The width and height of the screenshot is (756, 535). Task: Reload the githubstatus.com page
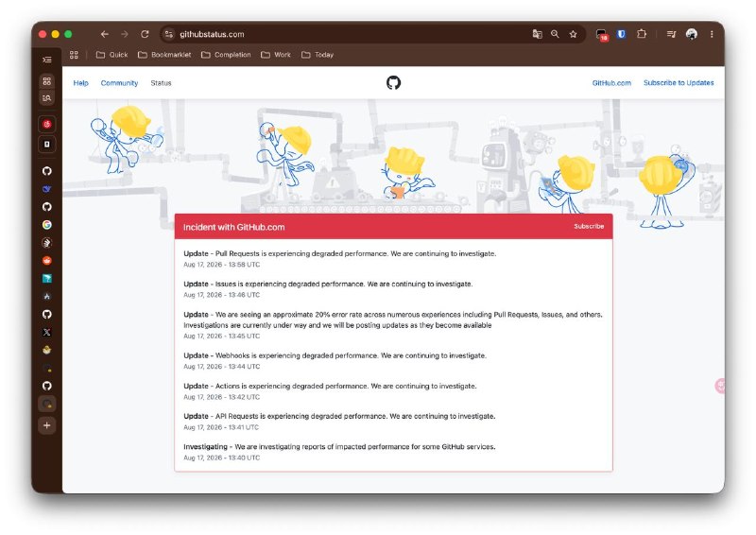tap(145, 34)
